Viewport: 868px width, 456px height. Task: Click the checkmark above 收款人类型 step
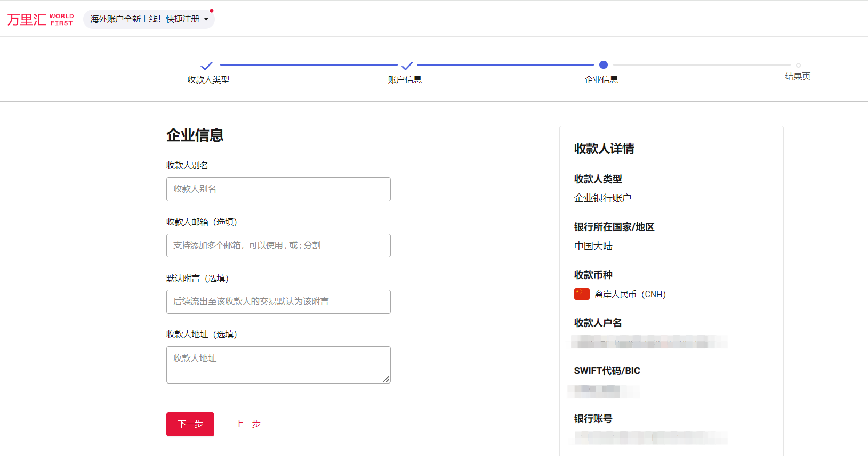pos(206,66)
